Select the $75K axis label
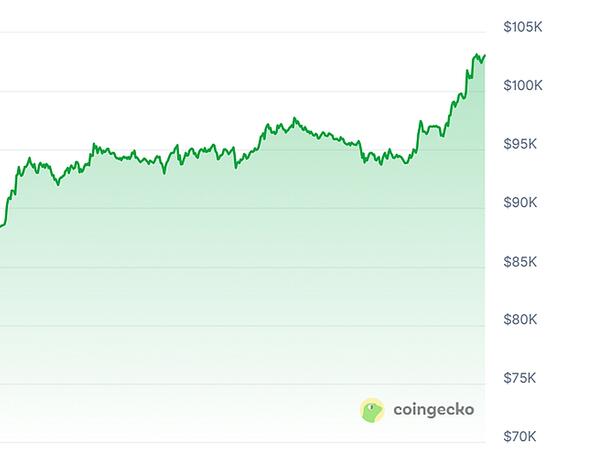 click(522, 378)
